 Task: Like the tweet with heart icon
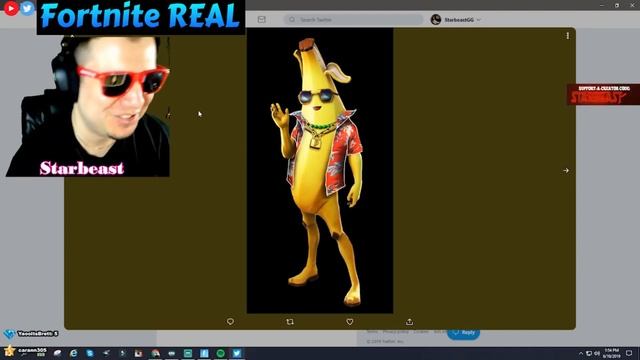[x=350, y=322]
